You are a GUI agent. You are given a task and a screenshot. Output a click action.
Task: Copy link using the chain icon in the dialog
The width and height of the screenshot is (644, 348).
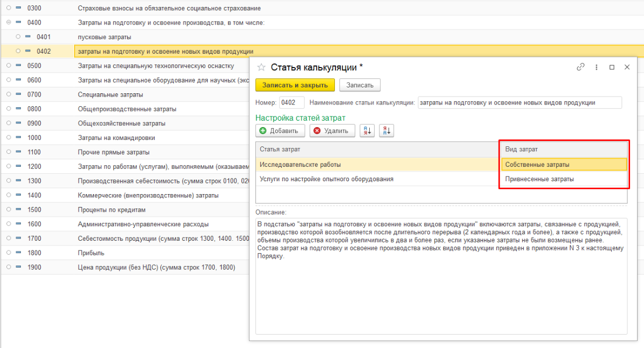581,68
